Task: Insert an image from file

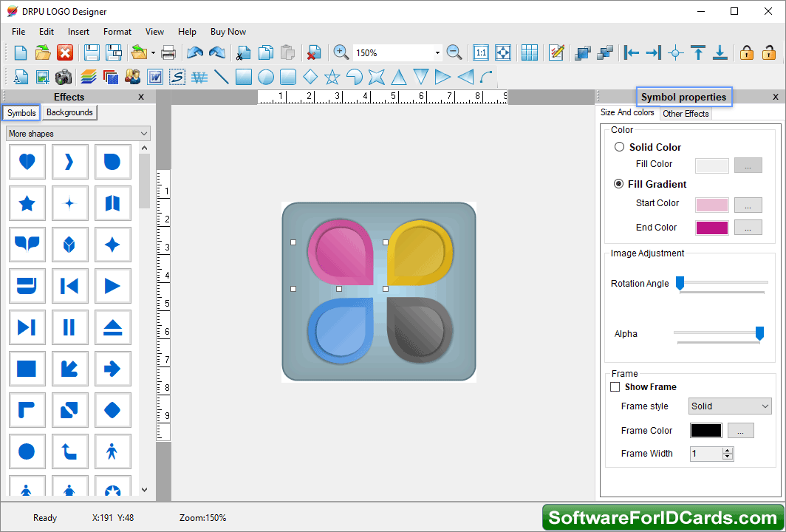Action: tap(43, 77)
